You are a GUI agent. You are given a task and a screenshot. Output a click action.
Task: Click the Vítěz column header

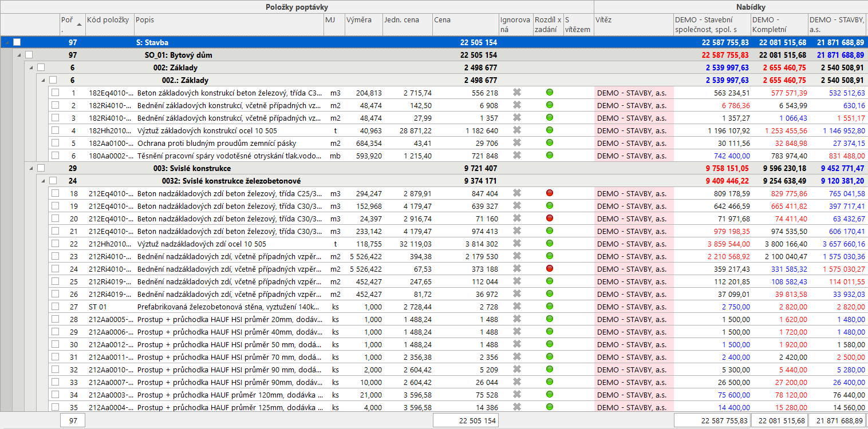pyautogui.click(x=634, y=24)
